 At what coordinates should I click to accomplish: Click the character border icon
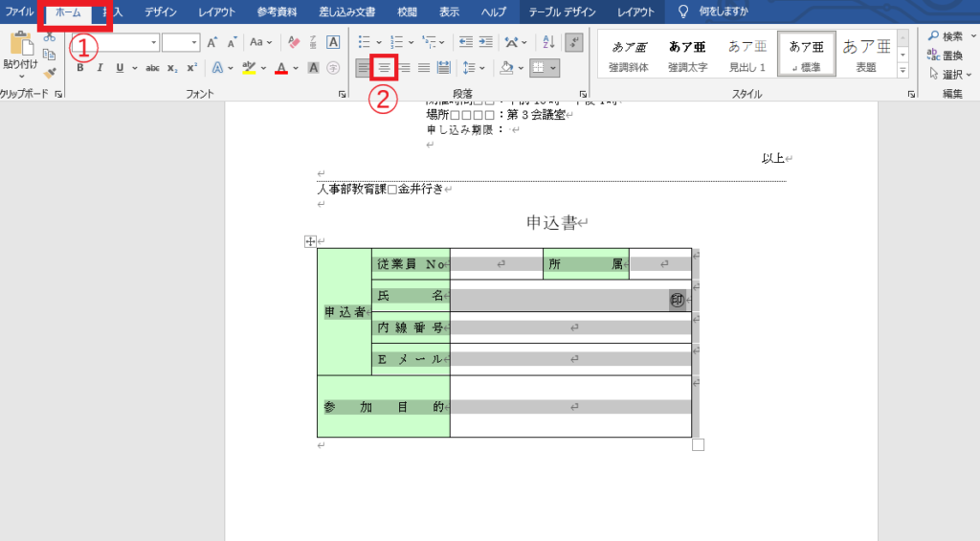[x=333, y=42]
